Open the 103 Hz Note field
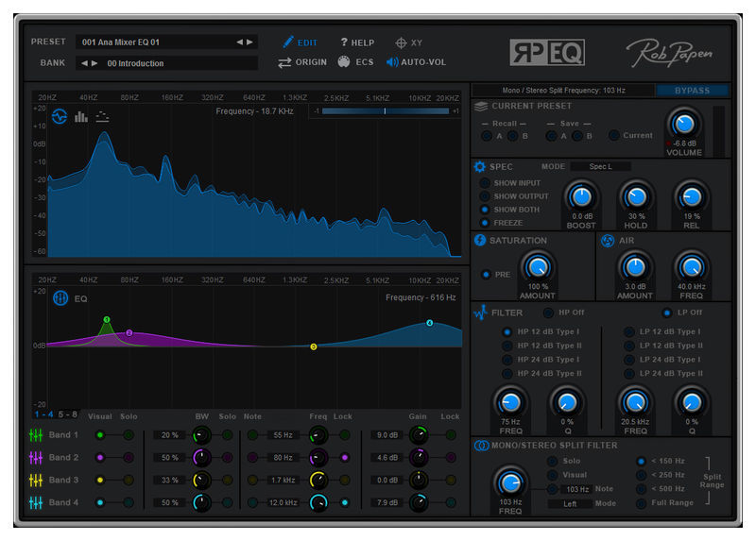 577,489
